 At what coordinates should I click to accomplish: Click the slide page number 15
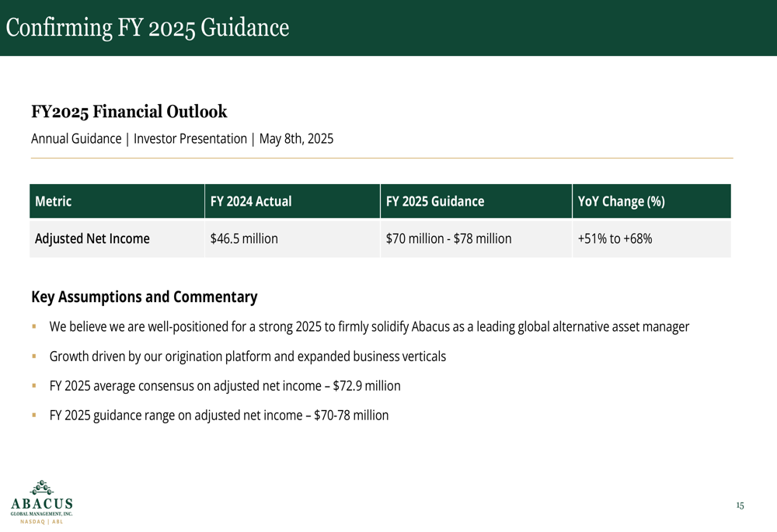click(x=740, y=506)
